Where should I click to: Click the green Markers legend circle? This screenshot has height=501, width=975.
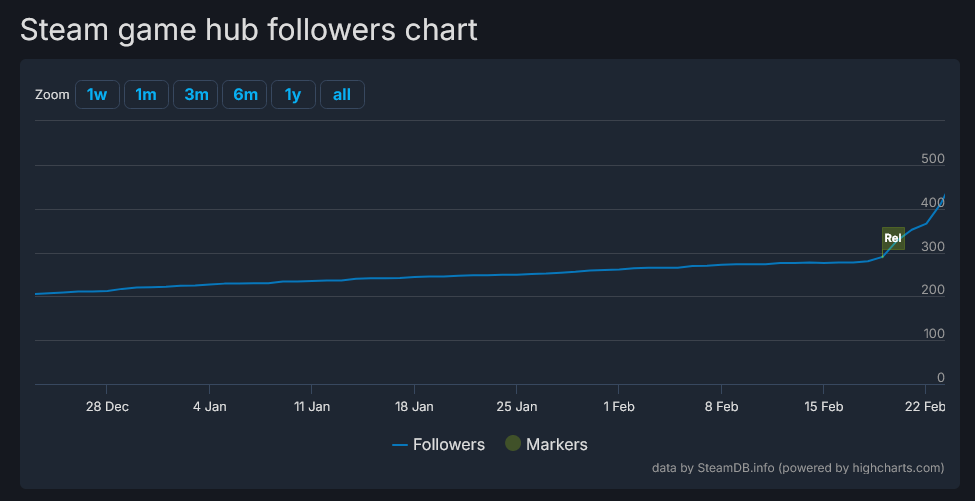pos(513,444)
